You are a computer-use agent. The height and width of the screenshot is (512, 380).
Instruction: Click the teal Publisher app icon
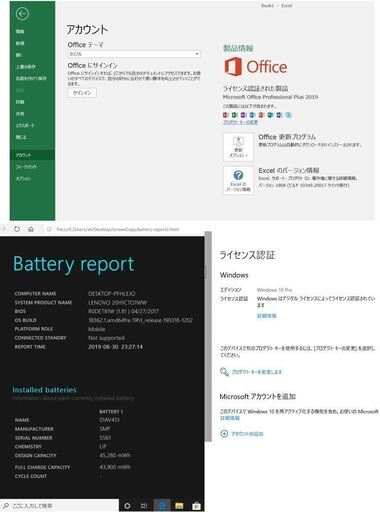271,115
